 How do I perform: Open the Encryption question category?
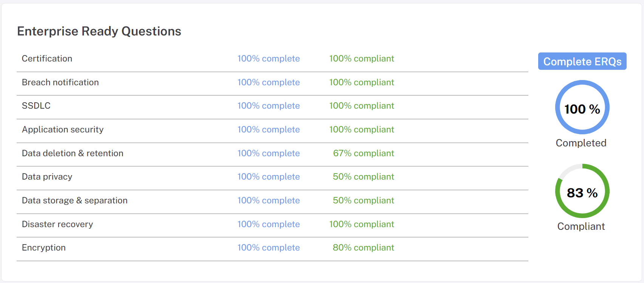coord(43,248)
